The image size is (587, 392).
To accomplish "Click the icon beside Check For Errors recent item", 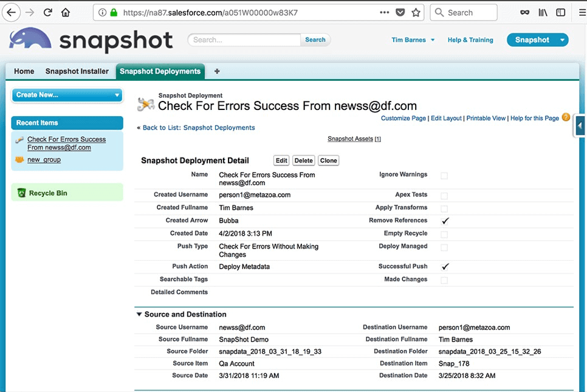I will (x=19, y=140).
